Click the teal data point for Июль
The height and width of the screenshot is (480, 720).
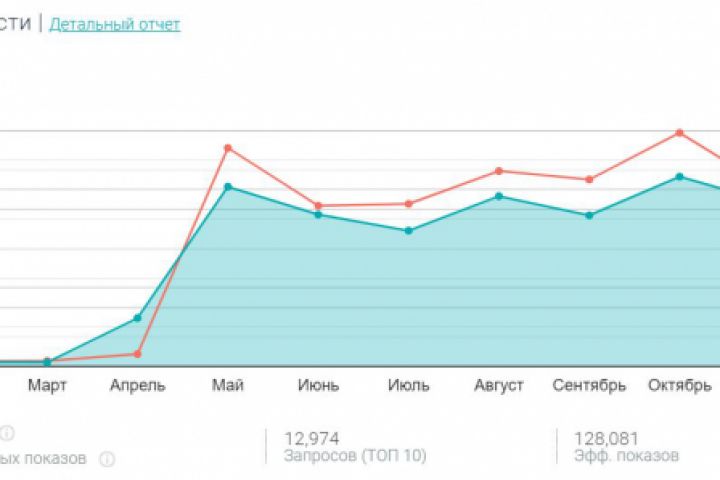pos(408,231)
